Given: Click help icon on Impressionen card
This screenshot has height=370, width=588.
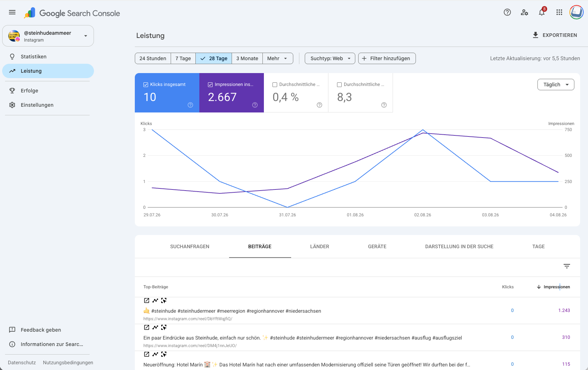Looking at the screenshot, I should point(255,105).
